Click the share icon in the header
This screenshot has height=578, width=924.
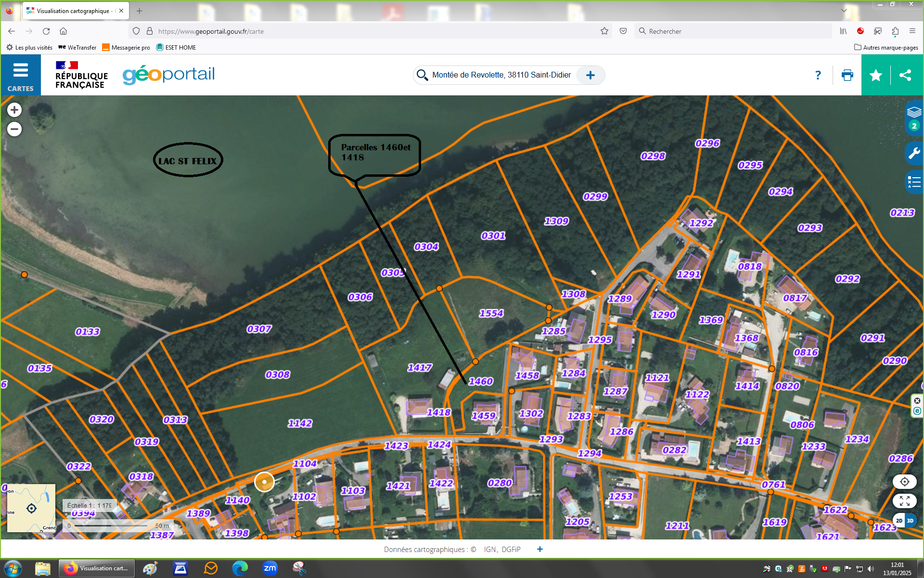click(x=905, y=75)
